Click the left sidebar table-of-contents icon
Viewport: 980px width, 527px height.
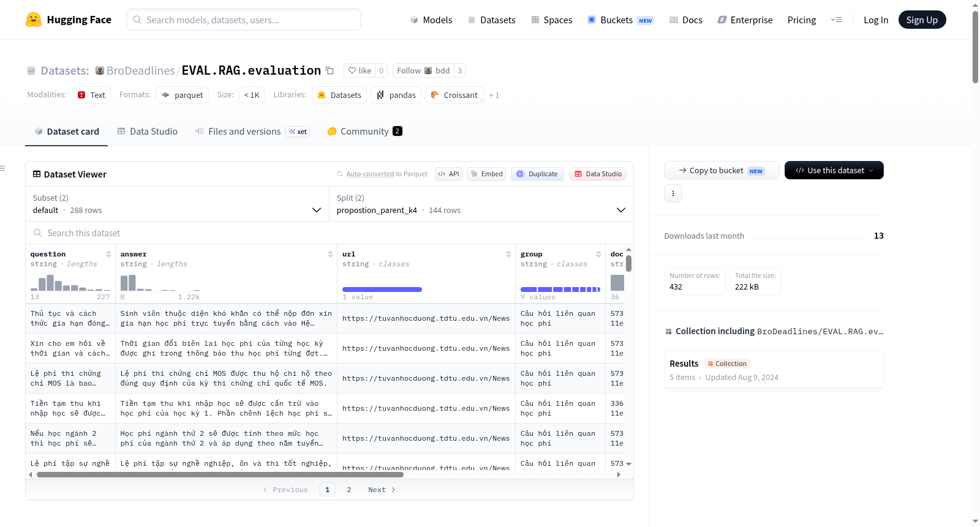[2, 168]
